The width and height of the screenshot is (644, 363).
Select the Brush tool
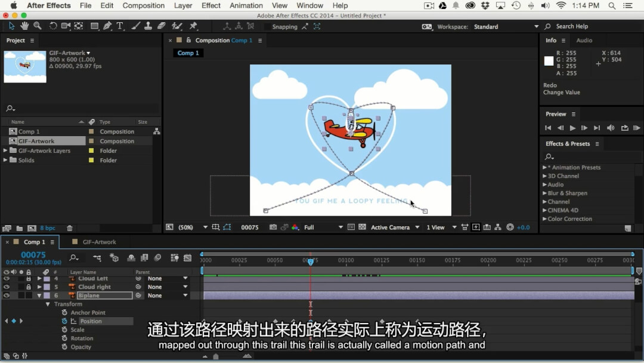click(x=135, y=26)
